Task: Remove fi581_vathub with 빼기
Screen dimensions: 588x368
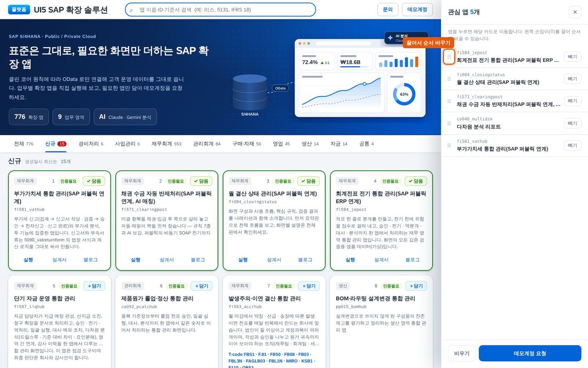Action: click(572, 145)
